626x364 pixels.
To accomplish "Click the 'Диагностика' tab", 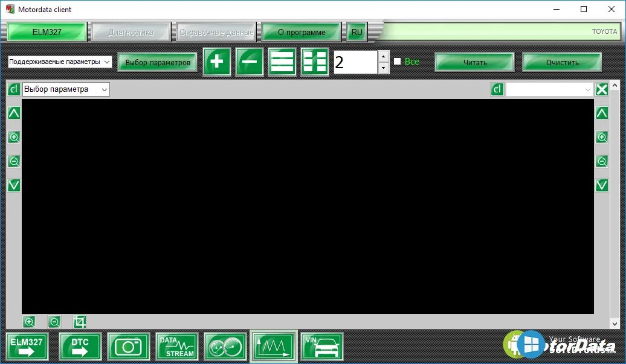I will 131,32.
